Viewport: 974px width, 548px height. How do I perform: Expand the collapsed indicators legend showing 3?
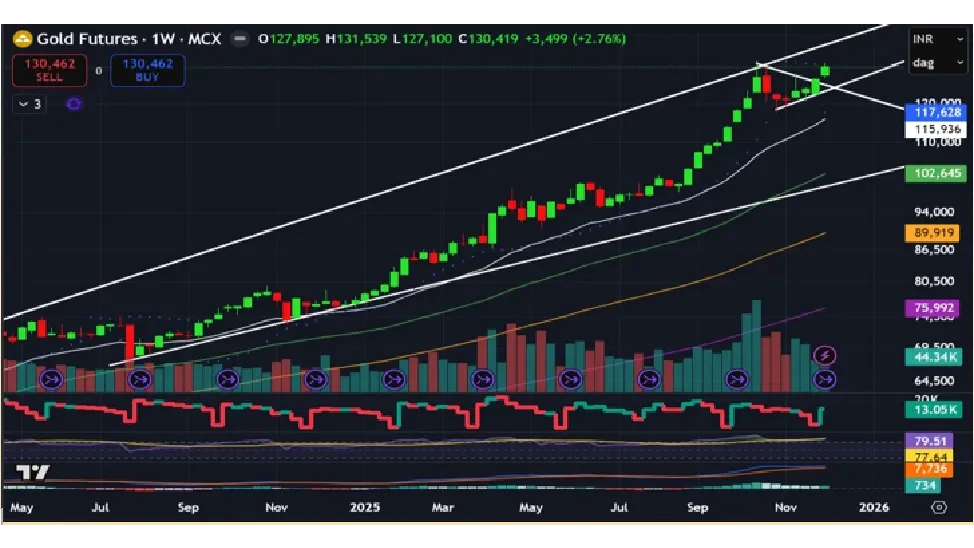point(29,104)
